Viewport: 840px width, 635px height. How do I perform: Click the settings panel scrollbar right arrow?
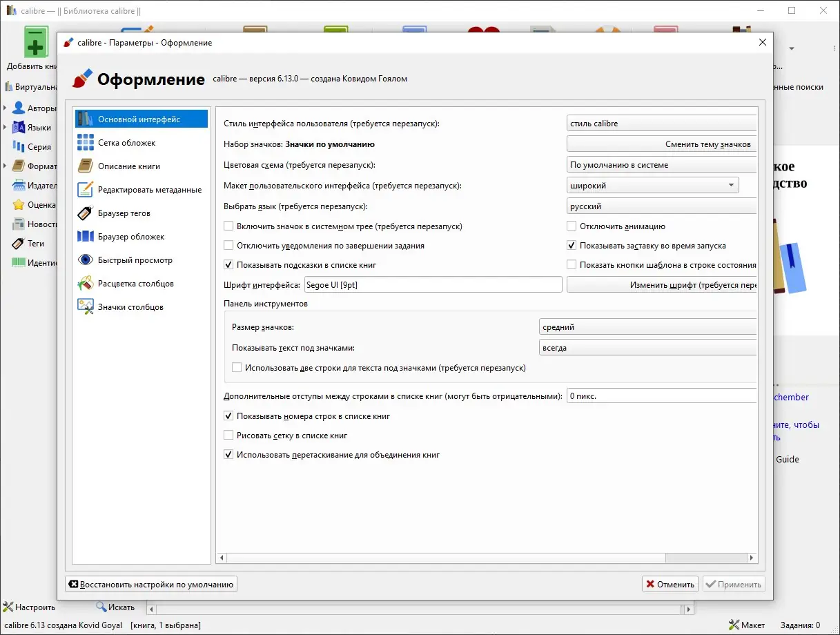tap(752, 558)
